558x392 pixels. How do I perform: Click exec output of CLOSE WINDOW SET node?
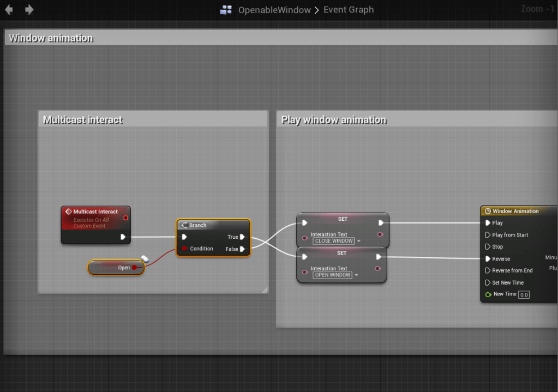tap(381, 223)
